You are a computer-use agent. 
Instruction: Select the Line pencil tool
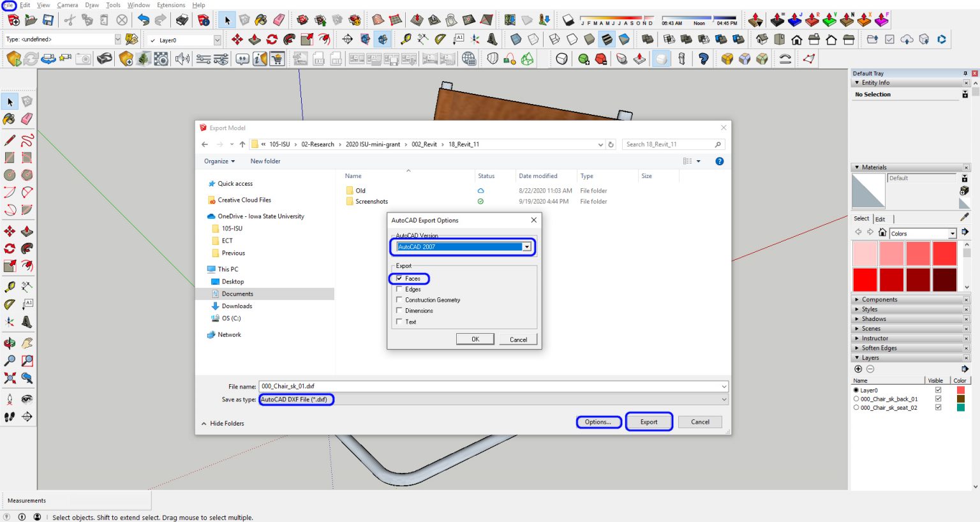click(10, 140)
